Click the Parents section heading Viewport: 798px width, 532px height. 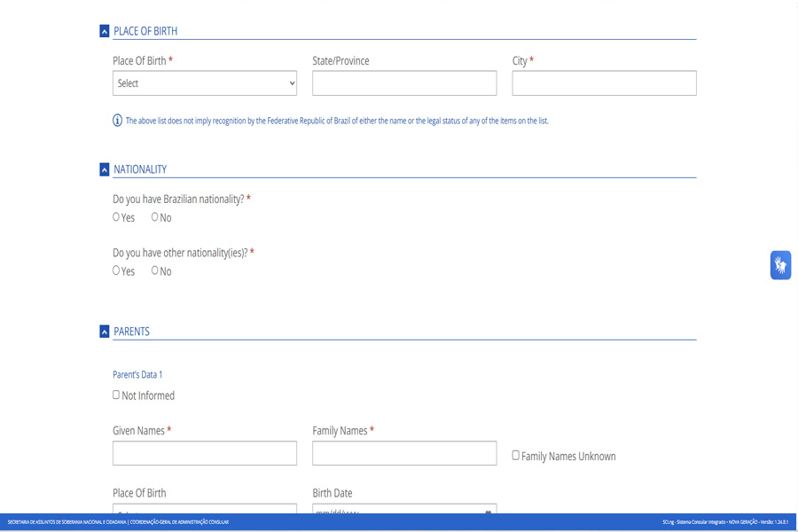[x=131, y=332]
